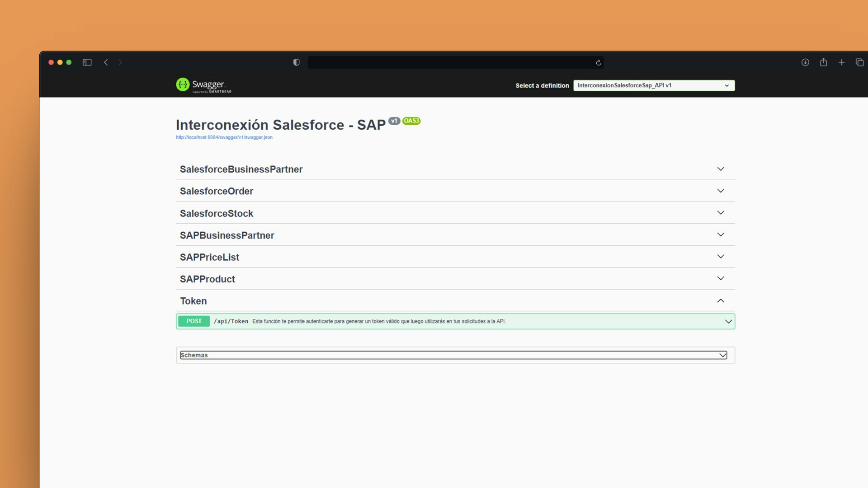
Task: Open a new tab with the plus icon
Action: [841, 62]
